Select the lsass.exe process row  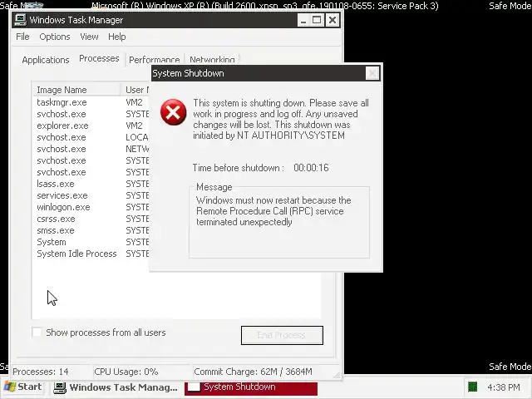pos(91,184)
